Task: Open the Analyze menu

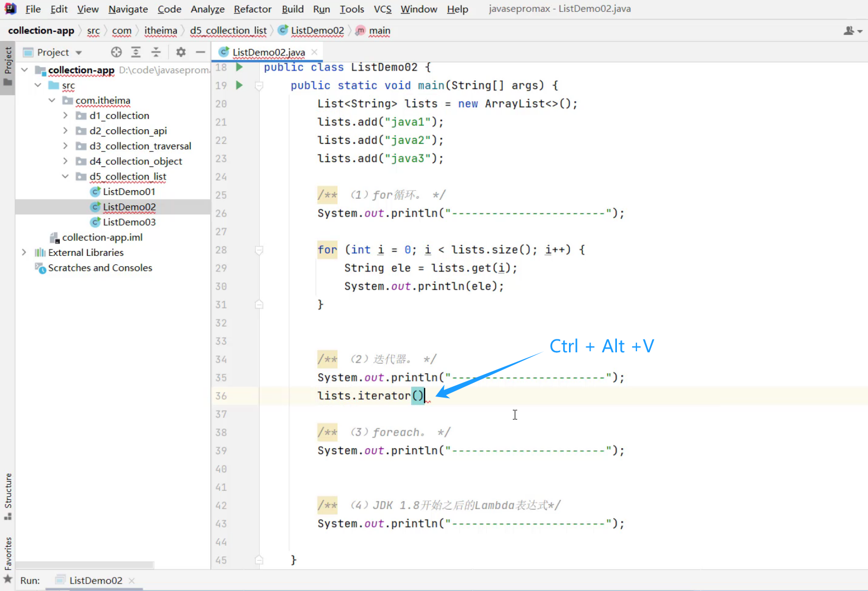Action: click(x=207, y=9)
